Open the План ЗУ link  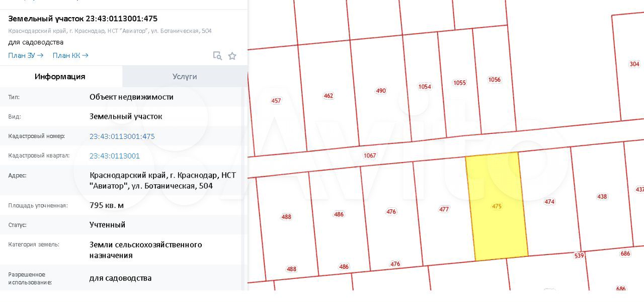(x=26, y=55)
